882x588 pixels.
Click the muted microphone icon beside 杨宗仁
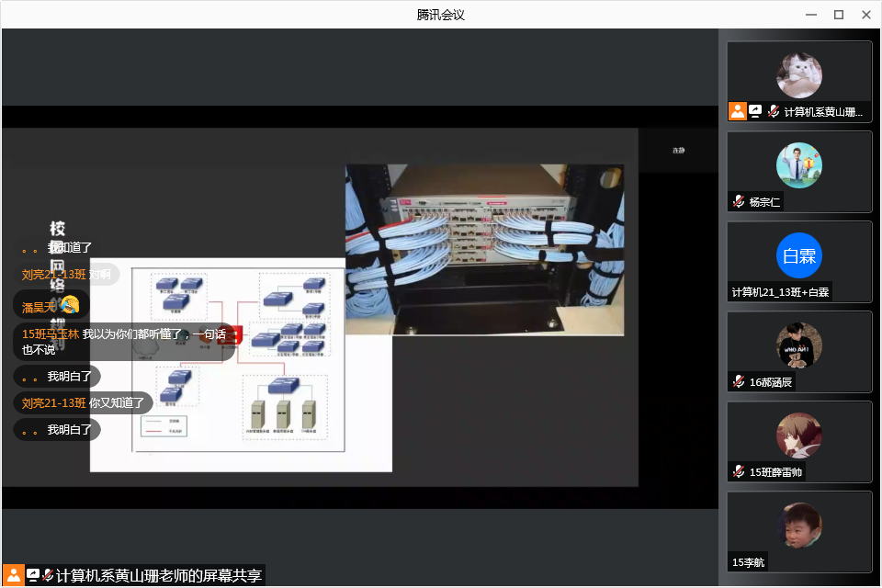(x=739, y=201)
